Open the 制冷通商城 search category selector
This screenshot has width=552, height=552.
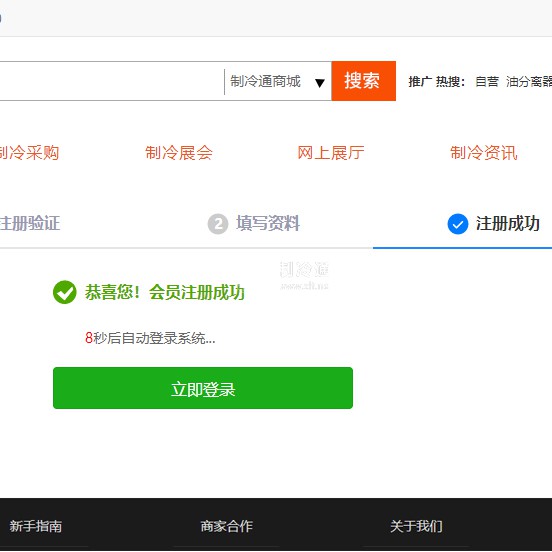pos(277,82)
